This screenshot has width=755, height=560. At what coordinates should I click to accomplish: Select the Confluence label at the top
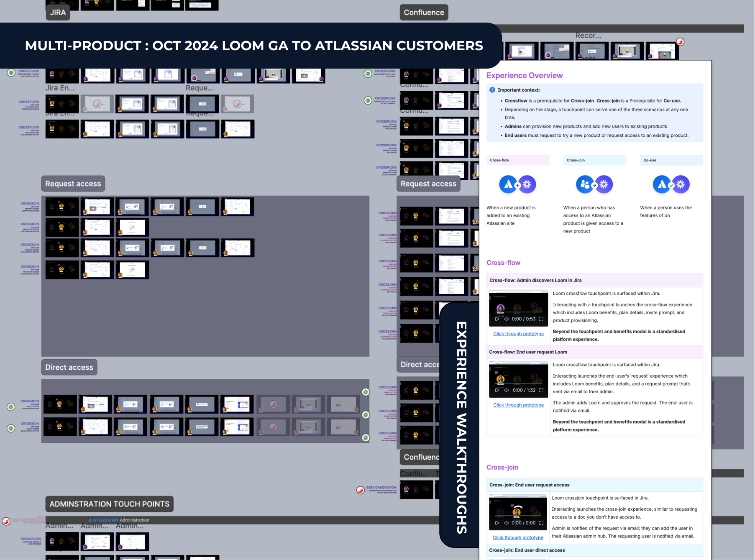click(424, 13)
